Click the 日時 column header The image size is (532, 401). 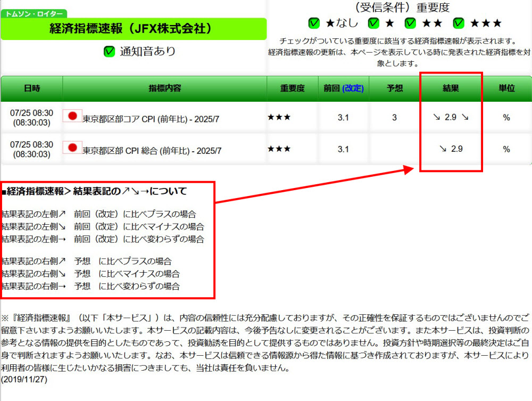coord(32,88)
